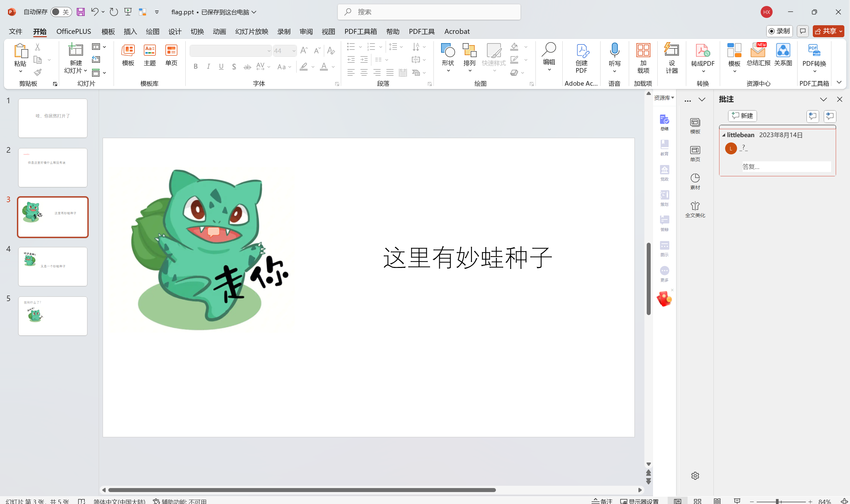Open the font name combo box
Image resolution: width=850 pixels, height=504 pixels.
(231, 51)
